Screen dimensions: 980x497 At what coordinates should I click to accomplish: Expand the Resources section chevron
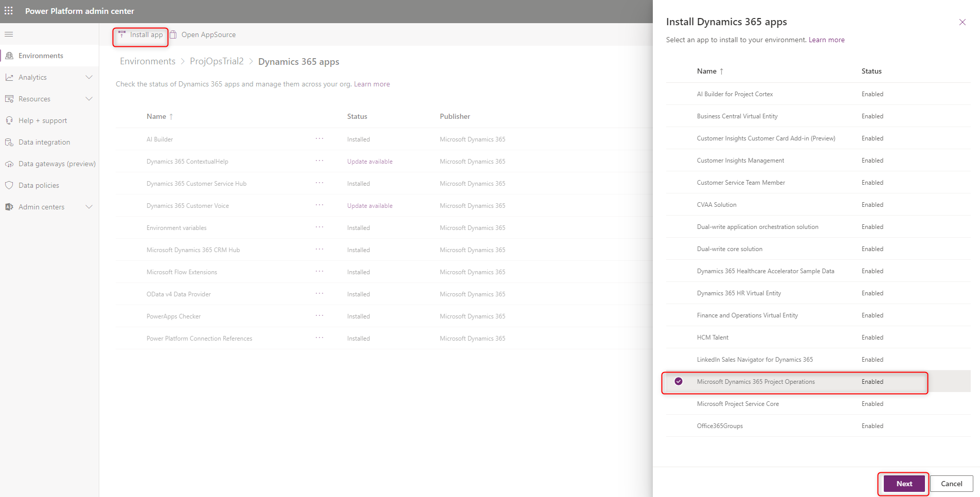89,99
